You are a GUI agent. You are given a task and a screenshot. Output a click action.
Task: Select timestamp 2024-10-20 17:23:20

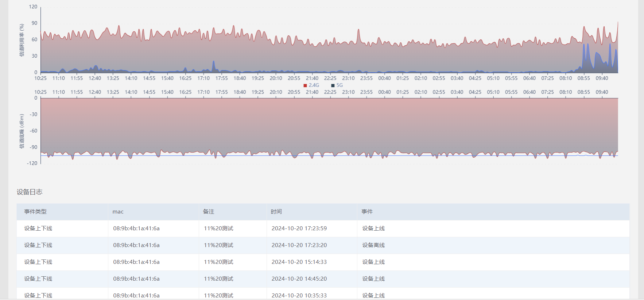299,245
